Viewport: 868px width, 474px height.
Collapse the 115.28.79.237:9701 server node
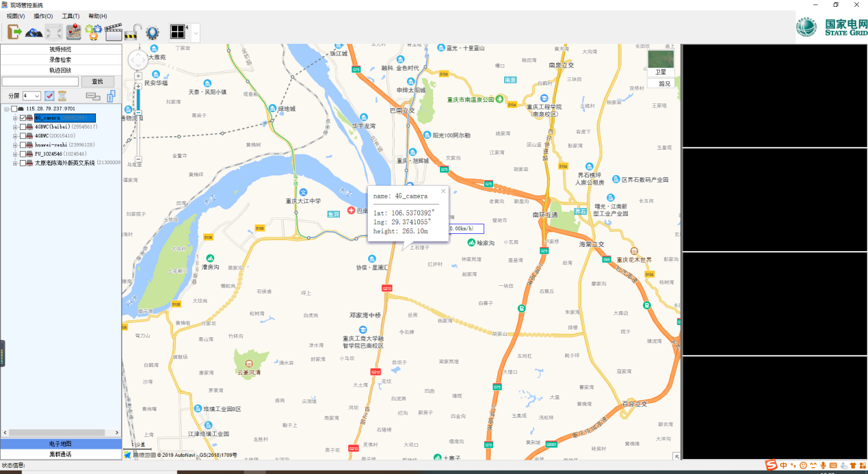pyautogui.click(x=6, y=109)
